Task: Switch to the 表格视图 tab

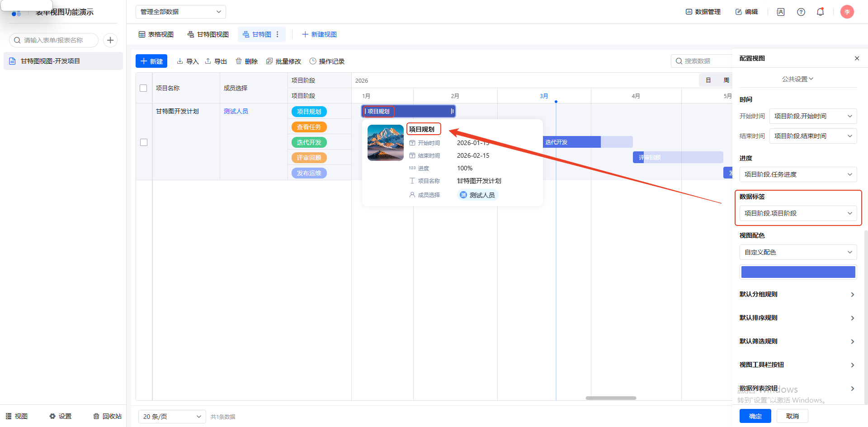Action: click(156, 34)
